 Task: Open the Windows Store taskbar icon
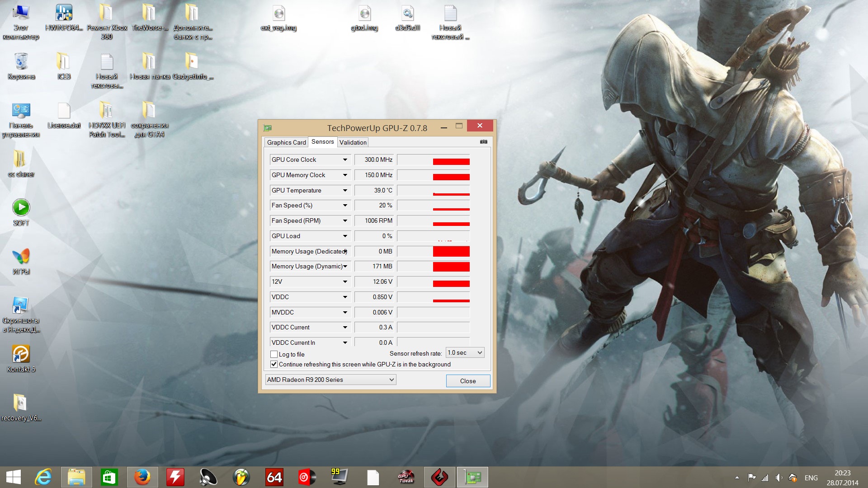109,477
